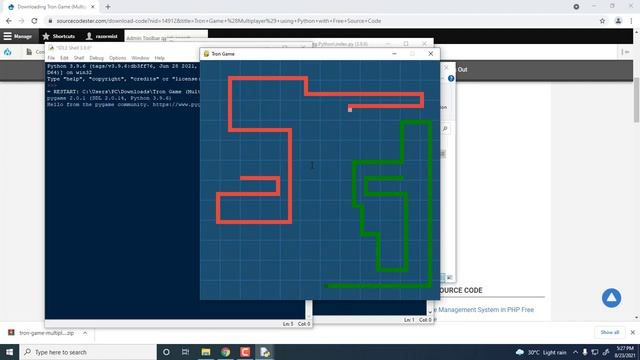Open the Options menu in IDLE Shell

point(118,58)
